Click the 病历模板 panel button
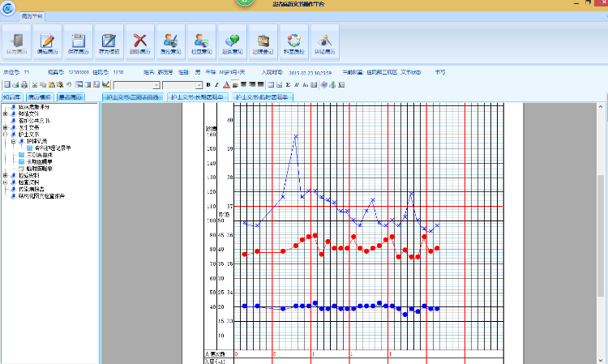 [x=40, y=97]
